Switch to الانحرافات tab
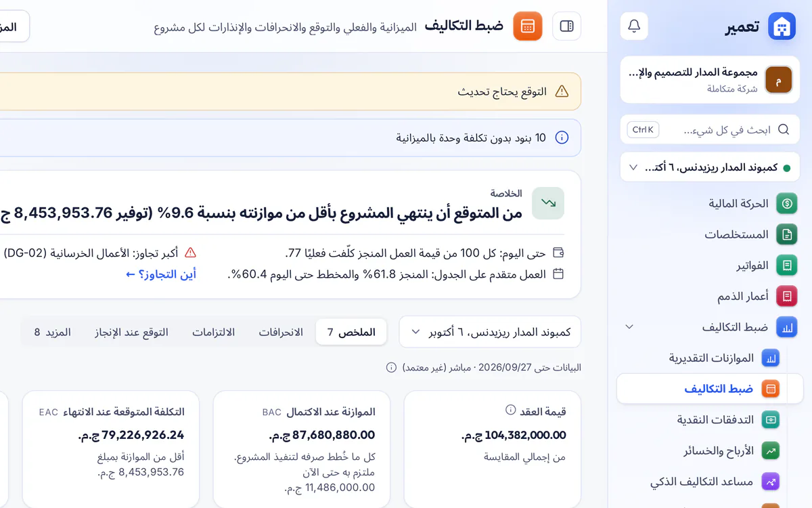The height and width of the screenshot is (508, 812). pyautogui.click(x=281, y=333)
